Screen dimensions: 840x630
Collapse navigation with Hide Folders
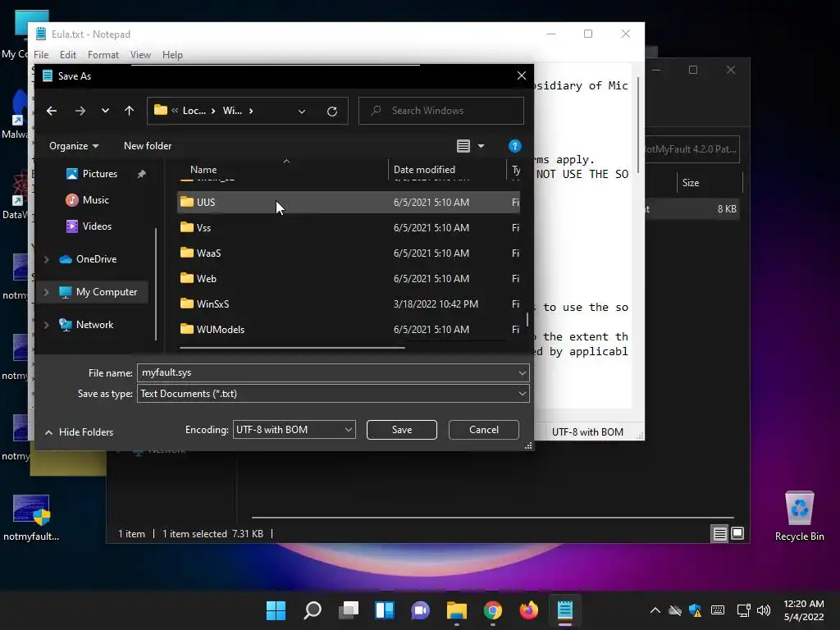point(80,432)
